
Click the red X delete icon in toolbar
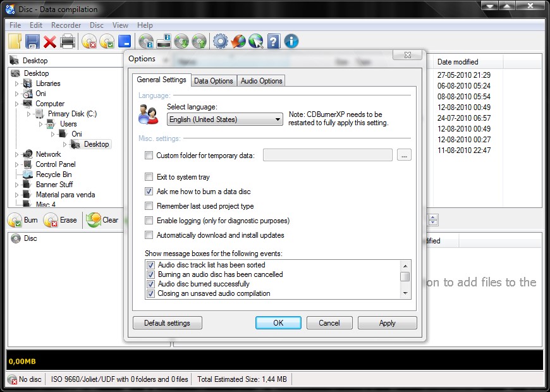50,42
